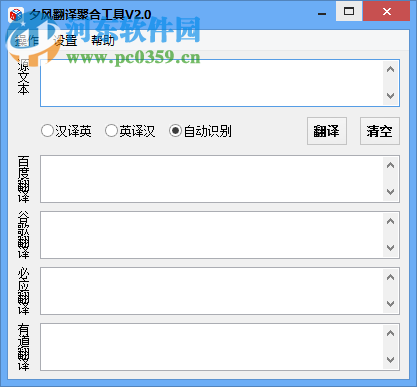Screen dimensions: 417x387
Task: Click scroll-up arrow in 有道翻译 box
Action: pos(391,333)
